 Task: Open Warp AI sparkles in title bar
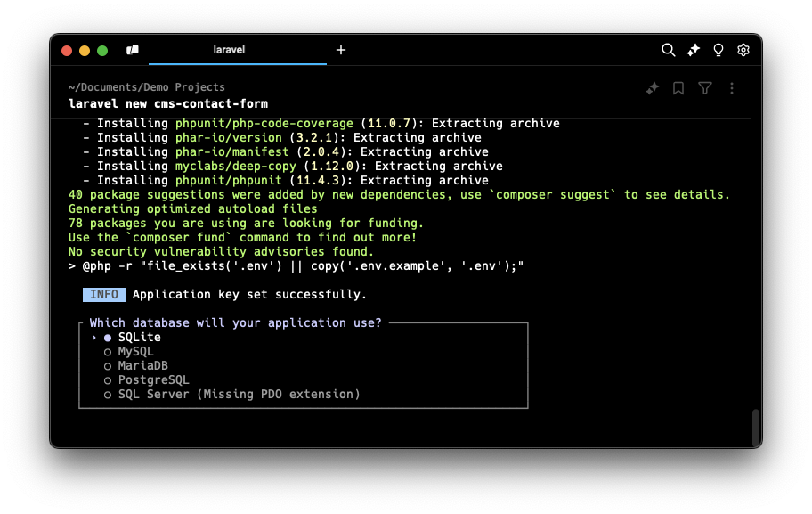point(694,51)
